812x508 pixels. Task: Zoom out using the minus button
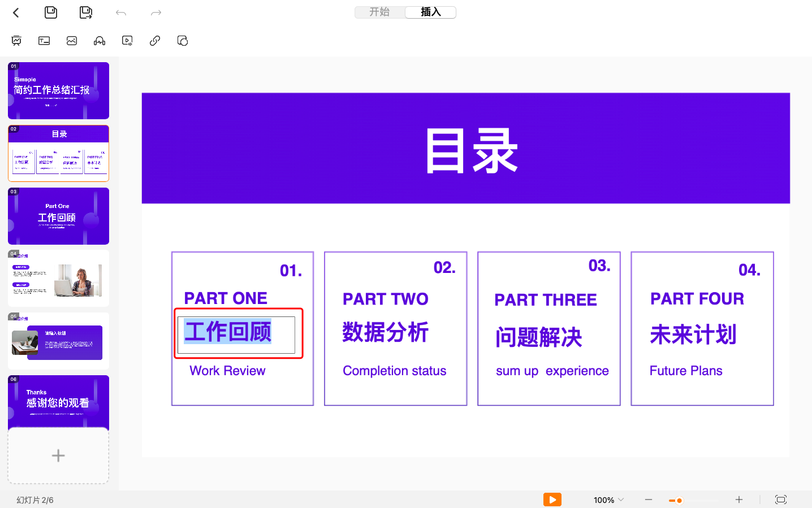coord(648,500)
